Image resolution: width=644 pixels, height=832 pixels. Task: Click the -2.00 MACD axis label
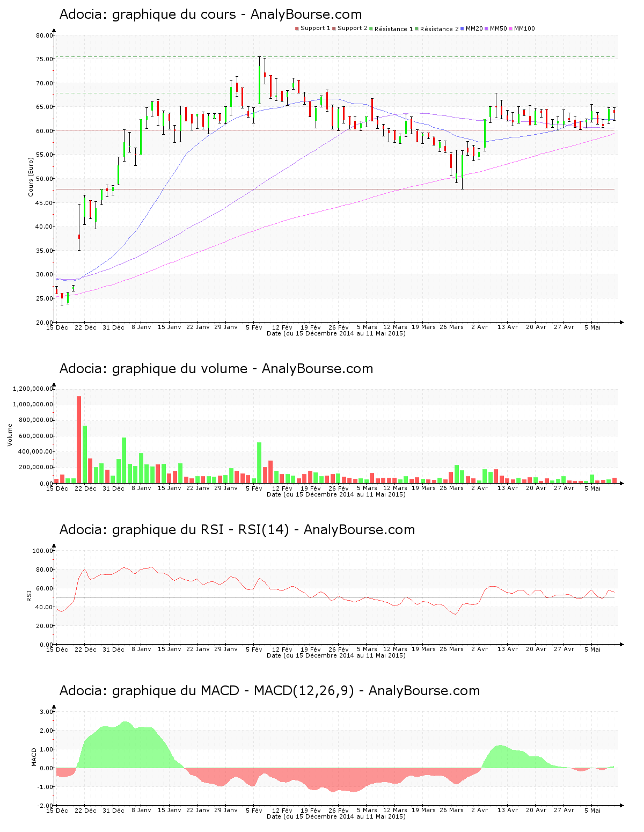(46, 806)
